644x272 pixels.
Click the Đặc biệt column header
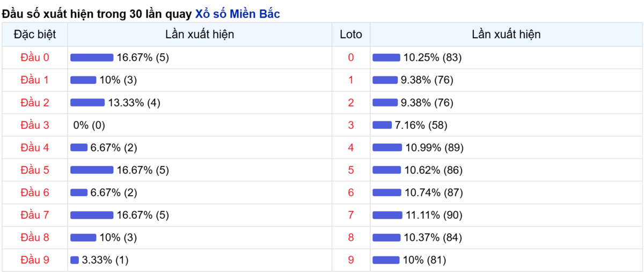coord(35,34)
